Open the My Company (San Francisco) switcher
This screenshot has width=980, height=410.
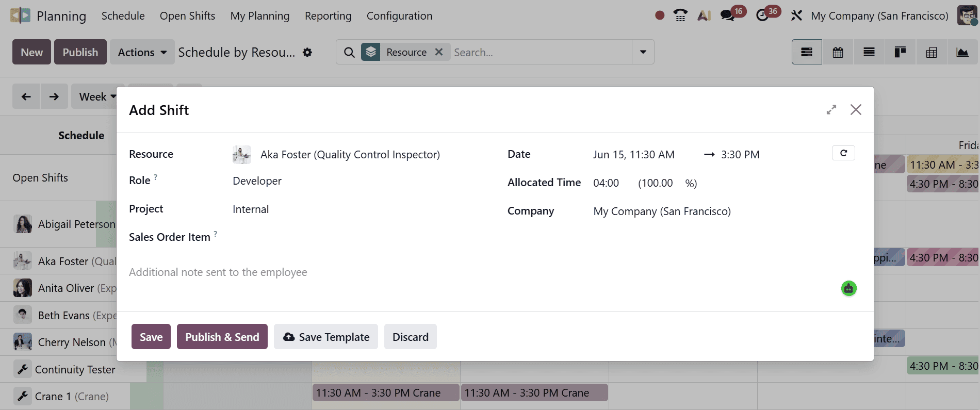[x=879, y=16]
